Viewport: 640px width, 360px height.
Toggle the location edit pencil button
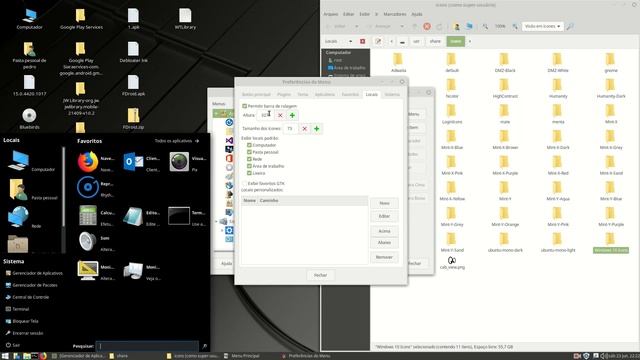coord(378,41)
